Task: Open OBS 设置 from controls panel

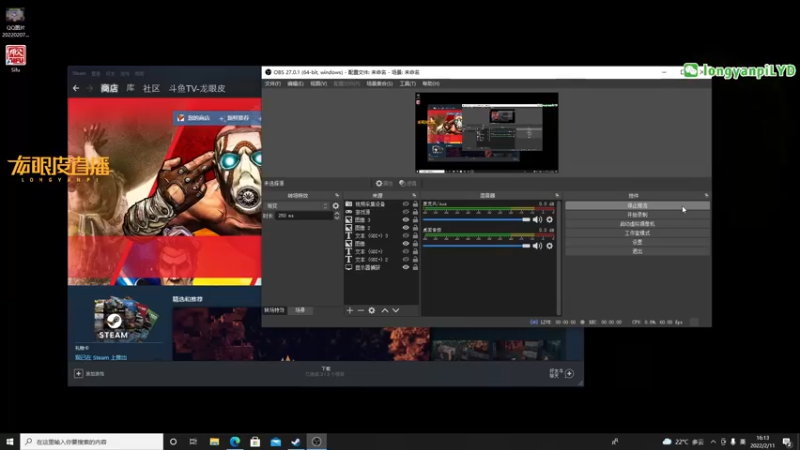Action: click(x=637, y=242)
